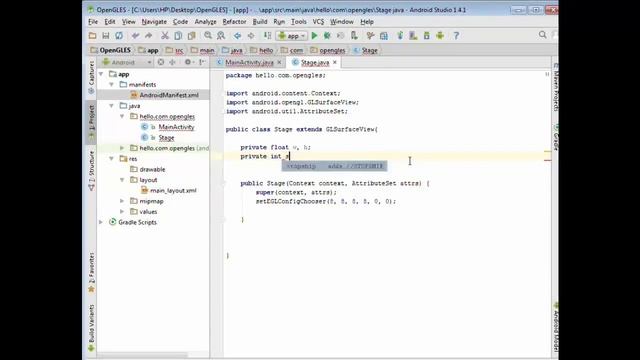Click the Android Device Monitor icon

(440, 36)
